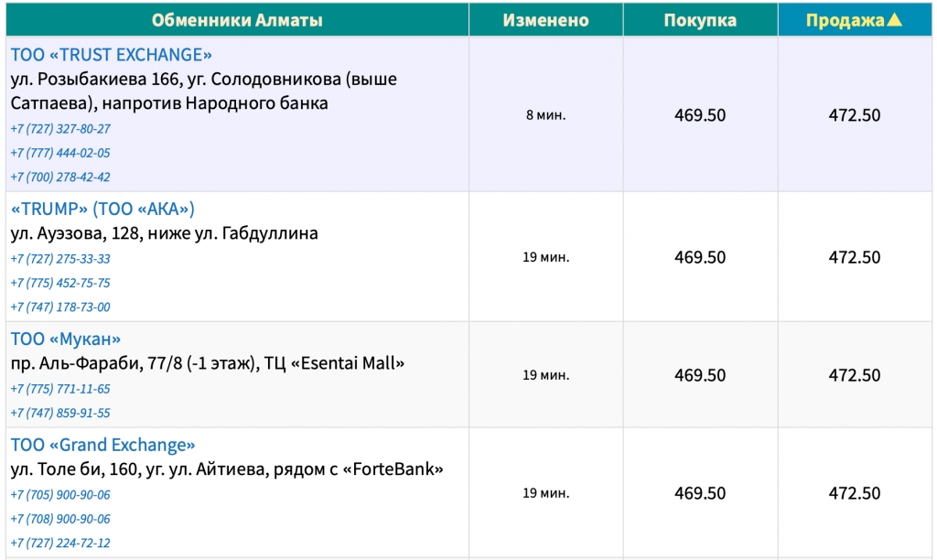Open ТОО «TRUST EXCHANGE» link

pos(111,55)
